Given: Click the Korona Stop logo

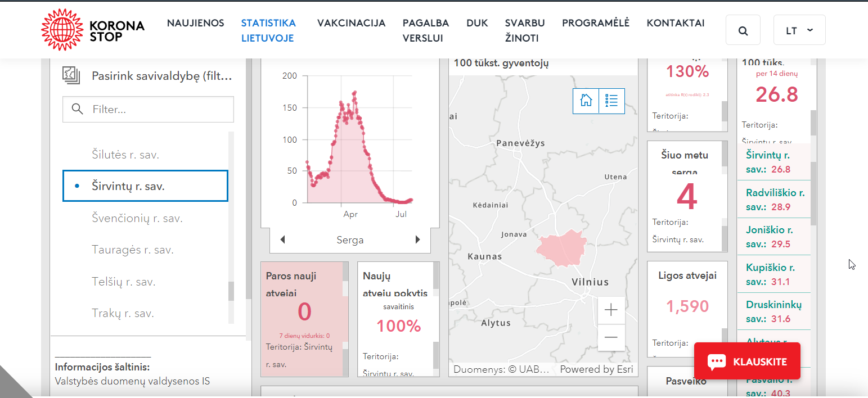Looking at the screenshot, I should pyautogui.click(x=93, y=30).
